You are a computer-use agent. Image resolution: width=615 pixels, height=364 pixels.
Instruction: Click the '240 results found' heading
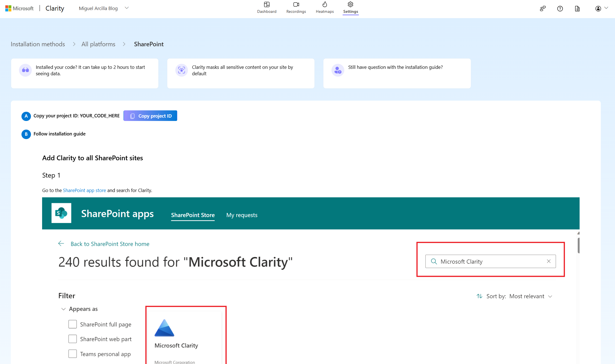(x=175, y=262)
